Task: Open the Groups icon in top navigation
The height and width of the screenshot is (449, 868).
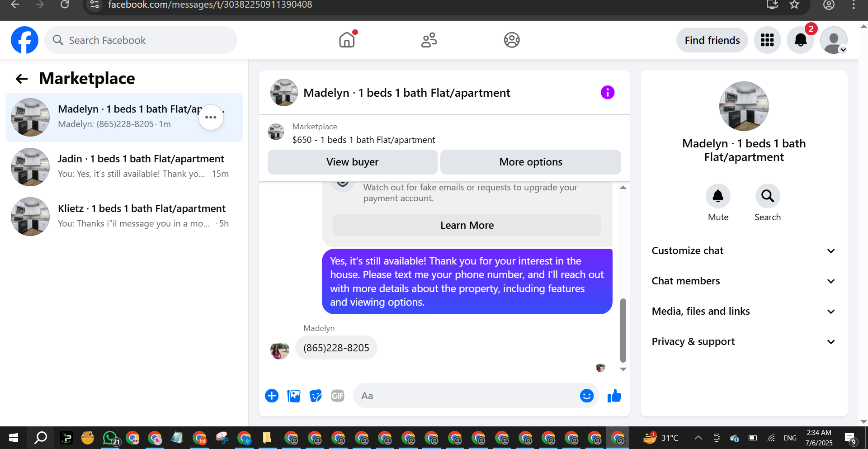Action: click(x=512, y=40)
